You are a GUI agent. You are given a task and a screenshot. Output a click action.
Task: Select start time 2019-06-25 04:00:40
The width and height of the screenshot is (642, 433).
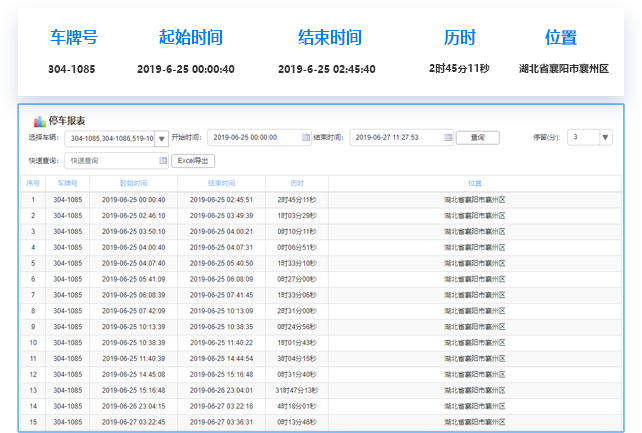coord(133,248)
